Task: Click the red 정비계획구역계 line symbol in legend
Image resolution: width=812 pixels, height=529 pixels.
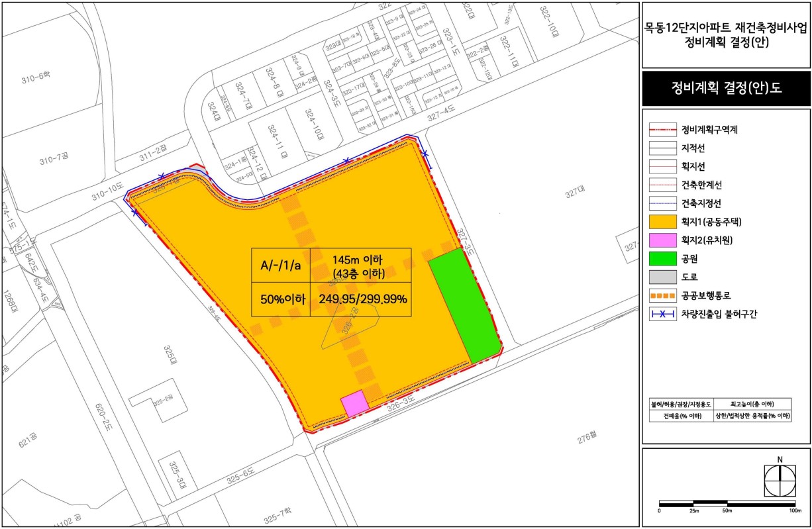Action: [662, 130]
